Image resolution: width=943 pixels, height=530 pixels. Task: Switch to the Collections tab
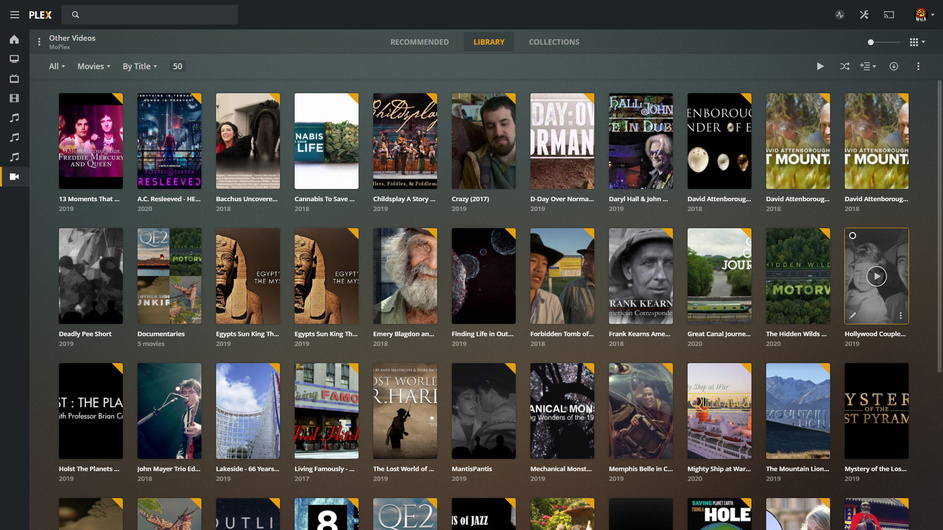click(x=554, y=42)
